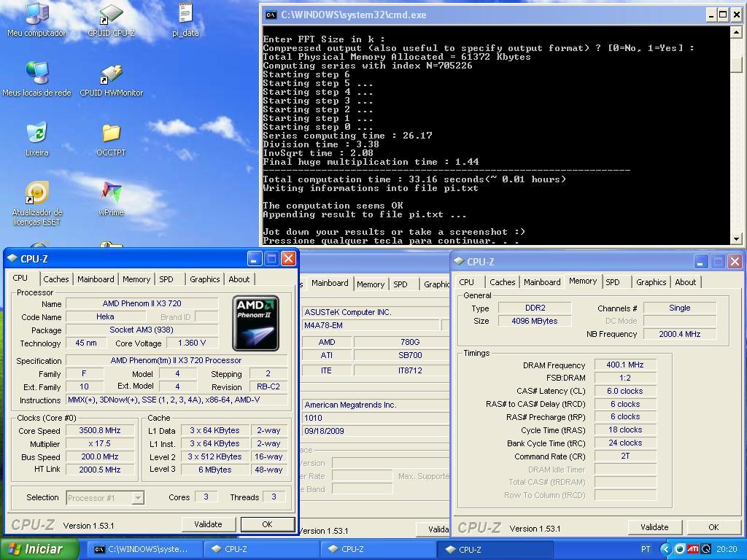
Task: Select third CPU-Z taskbar button
Action: point(495,549)
